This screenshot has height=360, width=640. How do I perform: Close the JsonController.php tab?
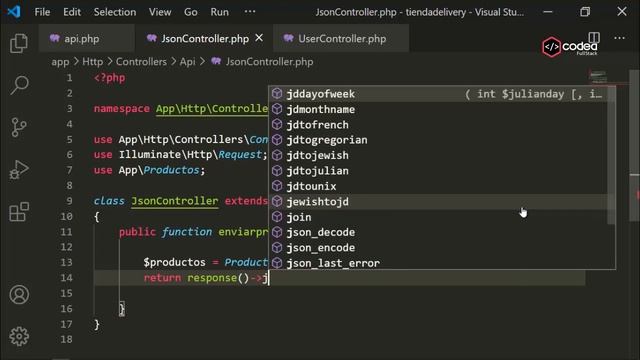tap(259, 38)
